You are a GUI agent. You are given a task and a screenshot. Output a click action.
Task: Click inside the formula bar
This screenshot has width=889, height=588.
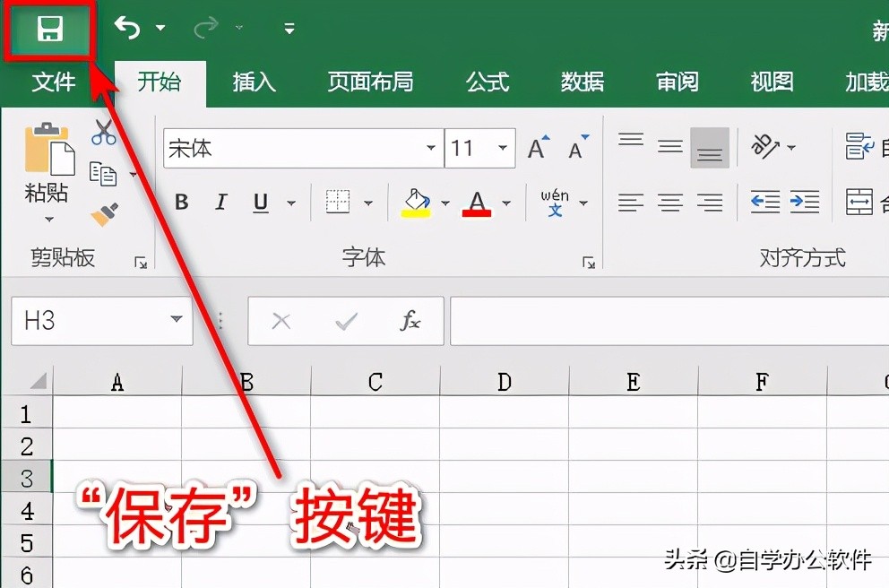(x=669, y=321)
